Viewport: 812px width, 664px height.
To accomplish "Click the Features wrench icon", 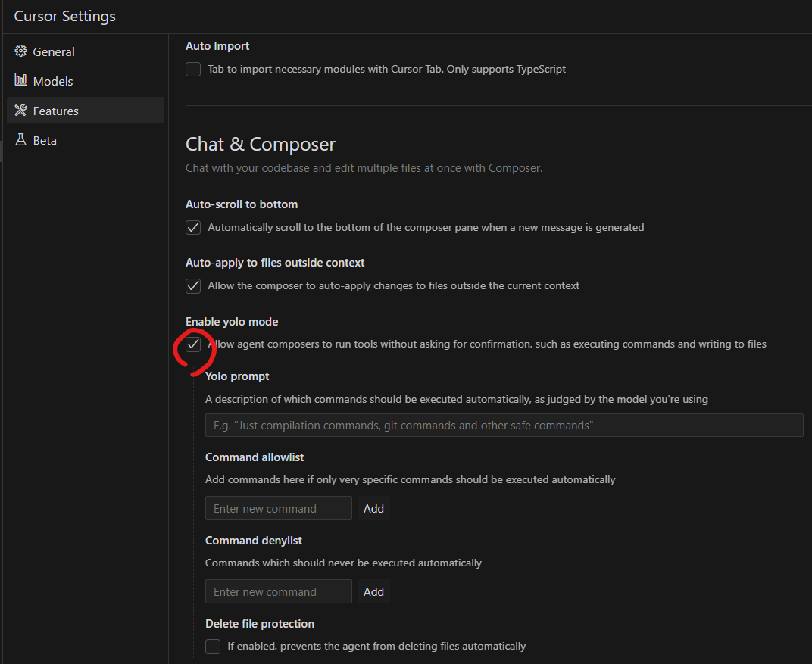I will coord(21,111).
